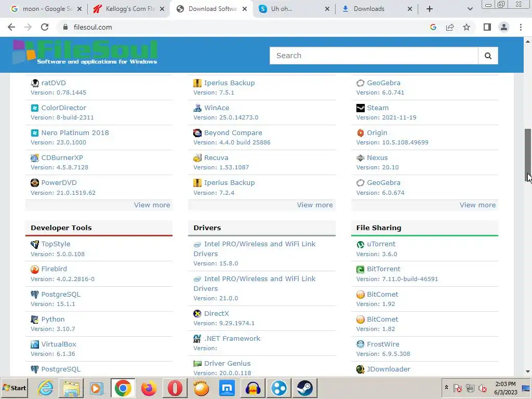
Task: Click the ratDVD app icon
Action: click(35, 83)
